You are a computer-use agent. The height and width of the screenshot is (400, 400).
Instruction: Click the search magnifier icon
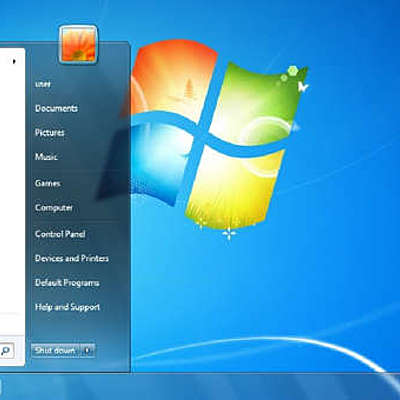point(6,350)
